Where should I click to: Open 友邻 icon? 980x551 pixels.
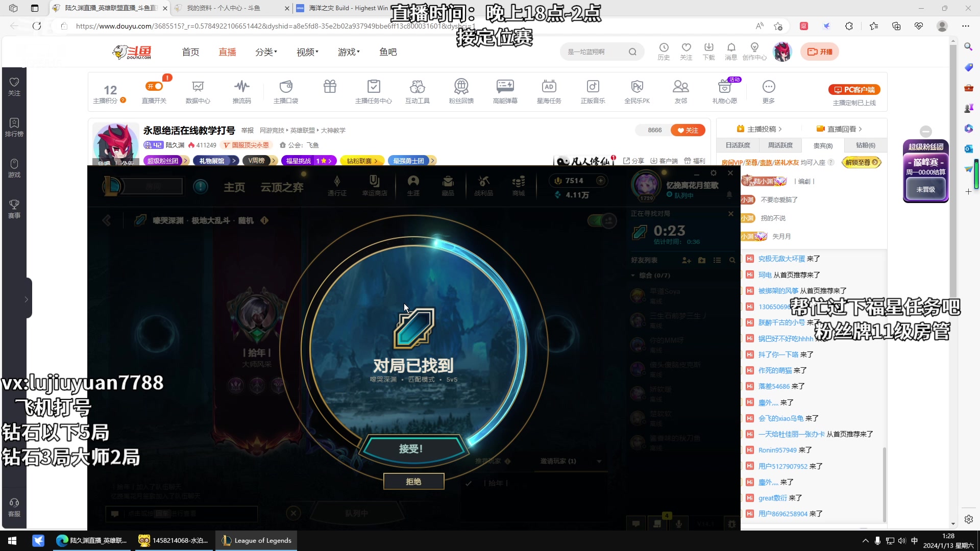pos(681,92)
